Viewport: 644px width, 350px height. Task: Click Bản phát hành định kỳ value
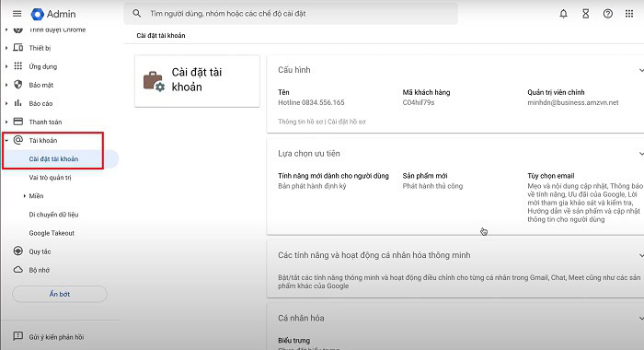click(x=312, y=186)
